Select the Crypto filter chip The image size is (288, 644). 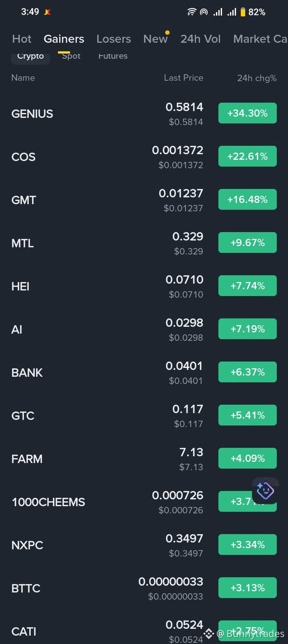(x=30, y=56)
